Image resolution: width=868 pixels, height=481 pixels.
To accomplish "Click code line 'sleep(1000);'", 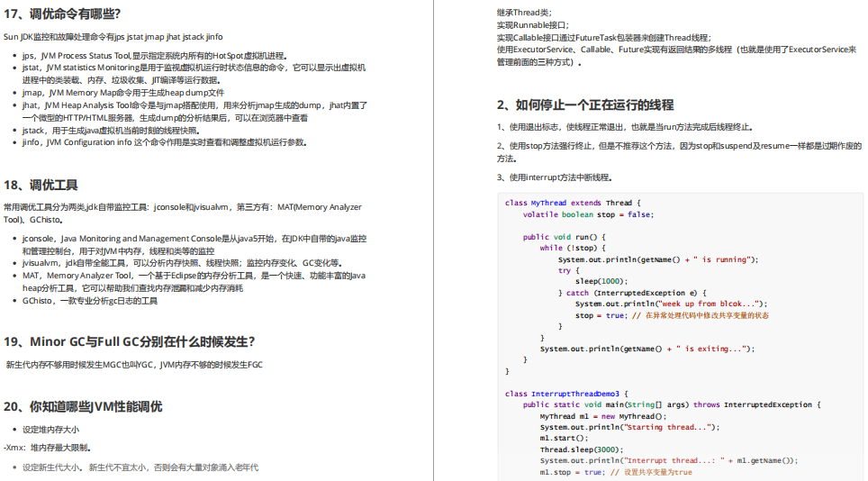I will (601, 281).
